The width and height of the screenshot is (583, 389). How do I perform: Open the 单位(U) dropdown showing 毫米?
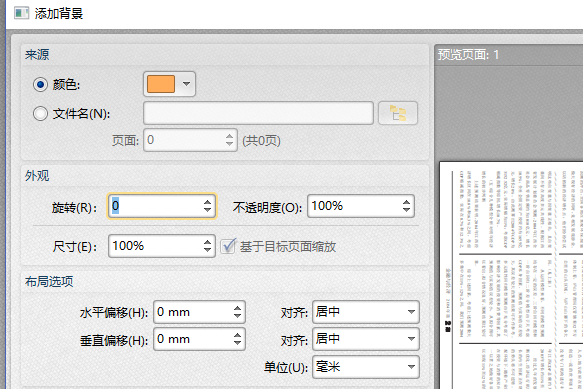[x=366, y=367]
